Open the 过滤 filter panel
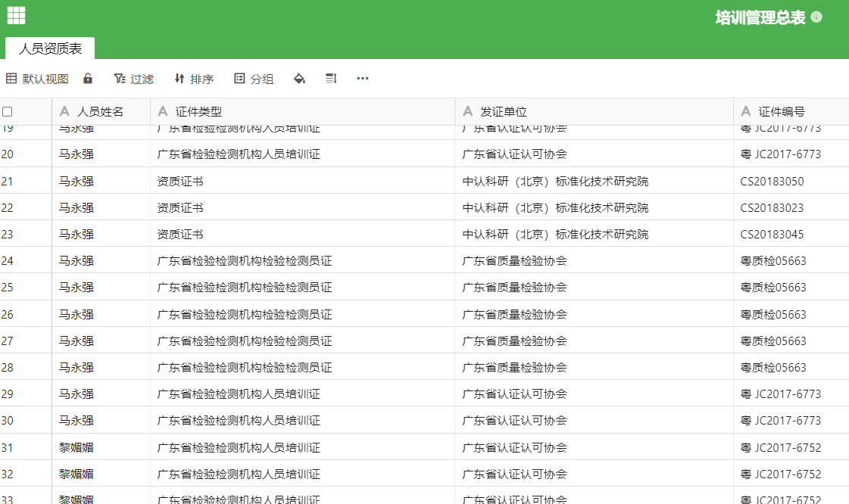 (134, 79)
